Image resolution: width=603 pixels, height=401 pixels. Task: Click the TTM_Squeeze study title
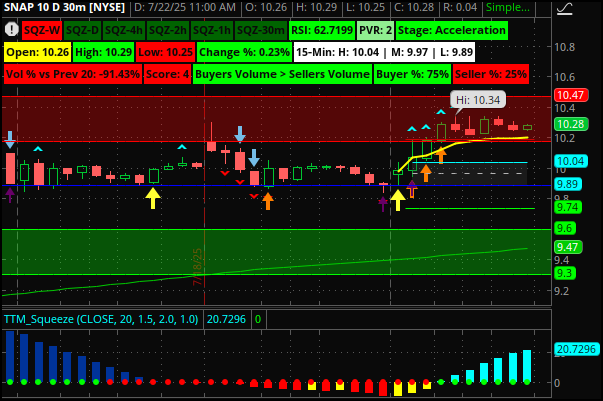point(101,319)
